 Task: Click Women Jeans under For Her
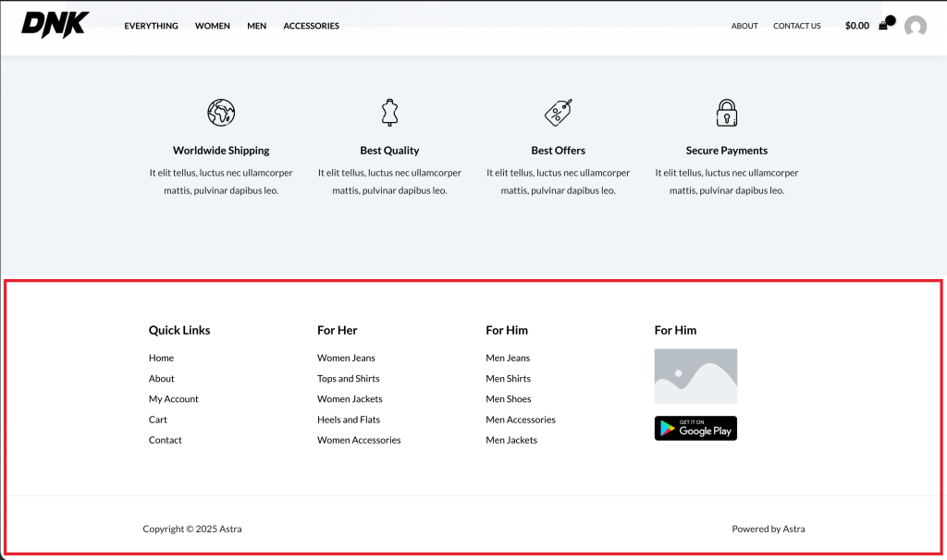click(346, 358)
